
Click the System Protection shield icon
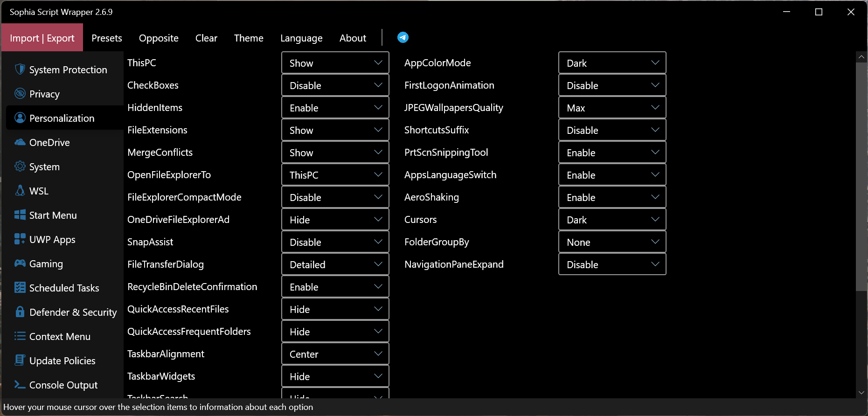(20, 69)
